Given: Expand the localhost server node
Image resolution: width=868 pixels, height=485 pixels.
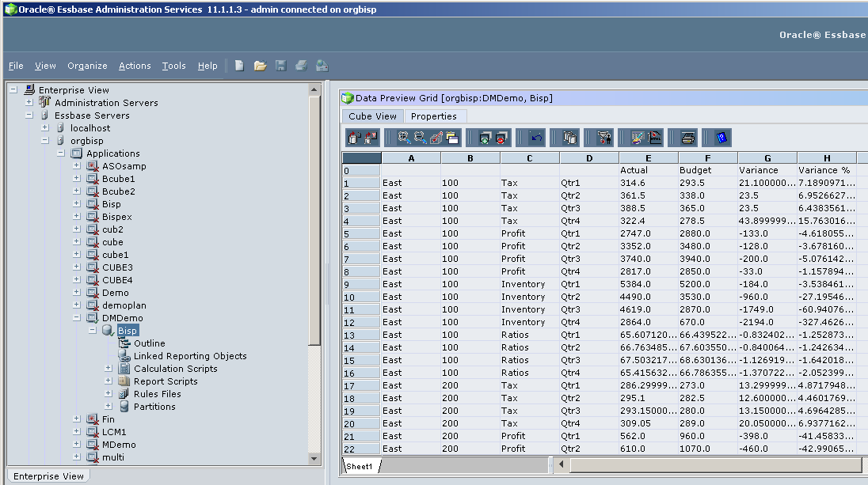Looking at the screenshot, I should tap(45, 127).
